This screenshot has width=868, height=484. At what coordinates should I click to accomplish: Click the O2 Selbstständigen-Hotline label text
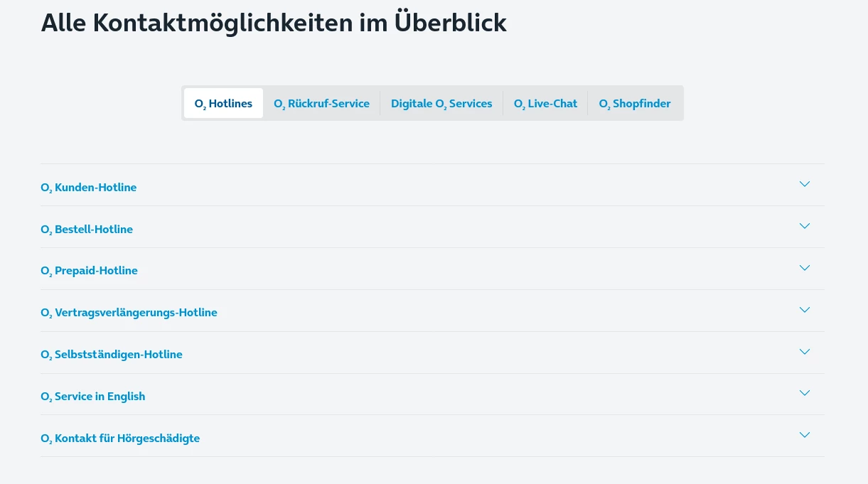112,355
